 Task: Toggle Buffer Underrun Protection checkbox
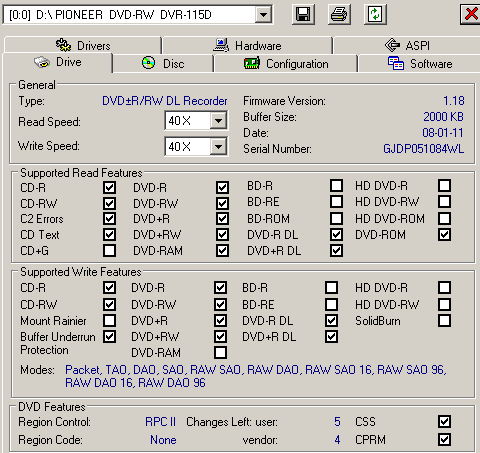point(109,337)
